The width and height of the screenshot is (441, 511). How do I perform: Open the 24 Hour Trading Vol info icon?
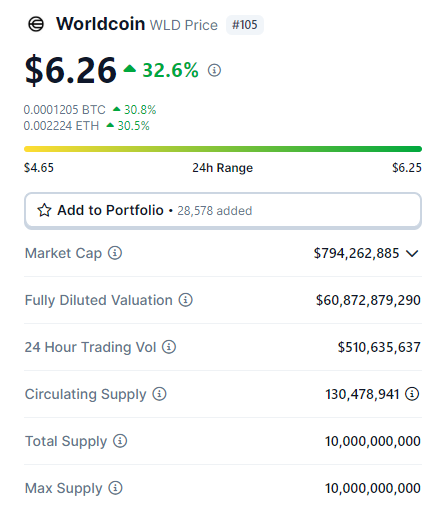[x=169, y=347]
